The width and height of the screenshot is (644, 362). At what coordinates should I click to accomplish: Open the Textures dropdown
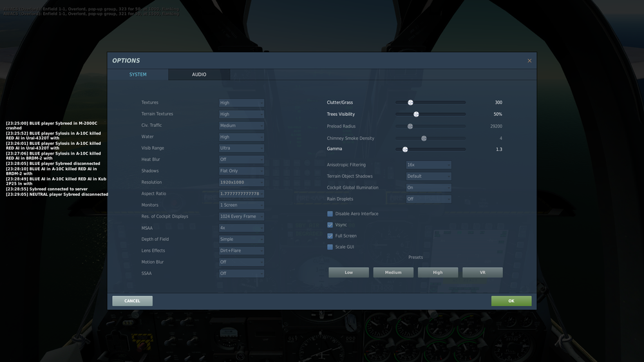241,102
